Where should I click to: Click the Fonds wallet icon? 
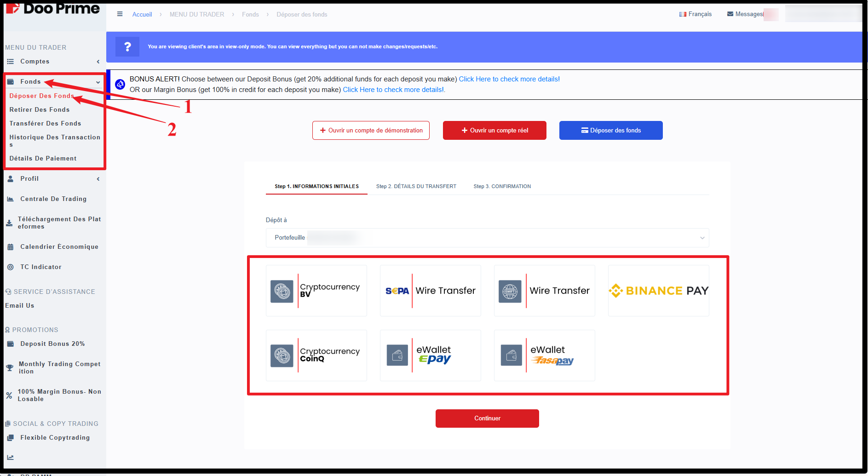pyautogui.click(x=11, y=82)
